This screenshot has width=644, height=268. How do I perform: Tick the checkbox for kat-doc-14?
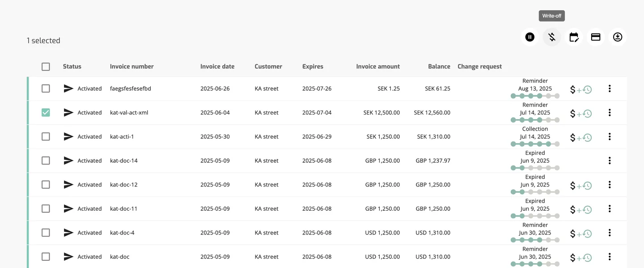[x=46, y=161]
